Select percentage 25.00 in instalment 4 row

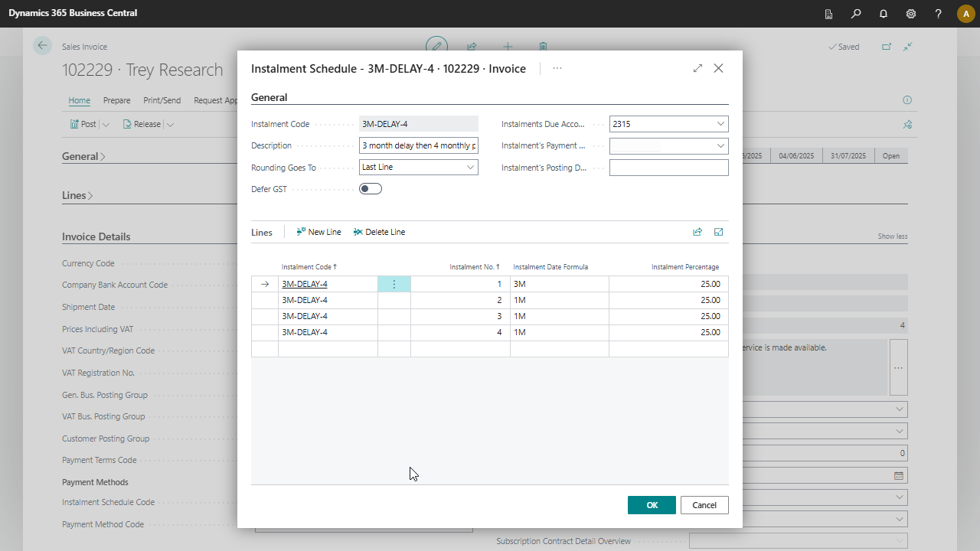668,332
